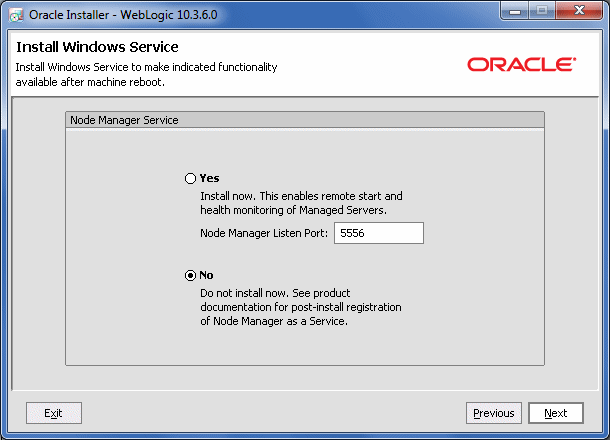The image size is (610, 440).
Task: Click the 'Node Manager Listen Port:' label
Action: click(264, 233)
